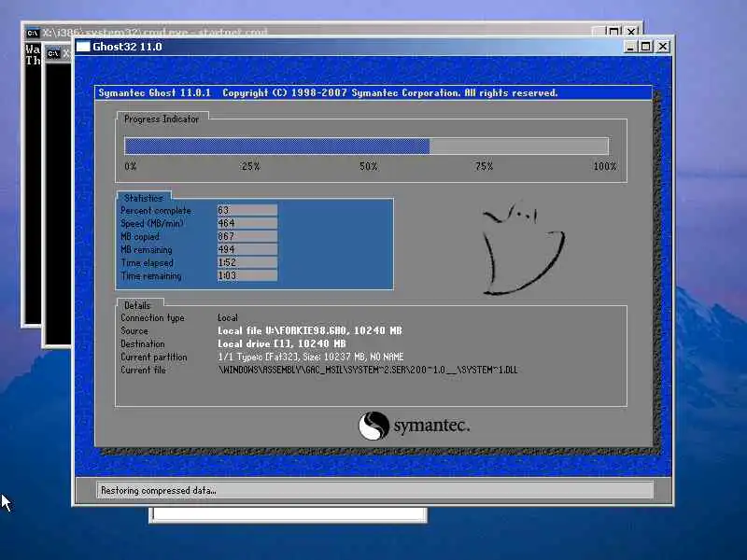Click the Ghost32 11.0 title bar icon
Screen dimensions: 747x560
(83, 47)
